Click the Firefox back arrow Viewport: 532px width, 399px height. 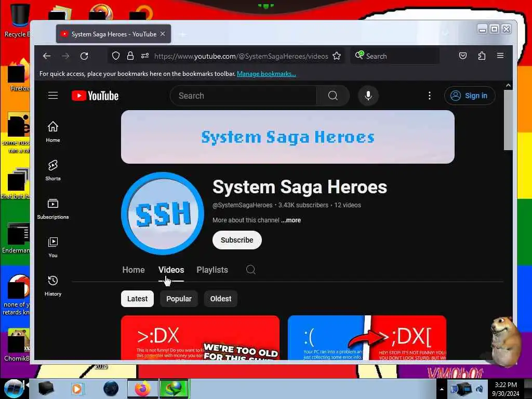pos(47,56)
